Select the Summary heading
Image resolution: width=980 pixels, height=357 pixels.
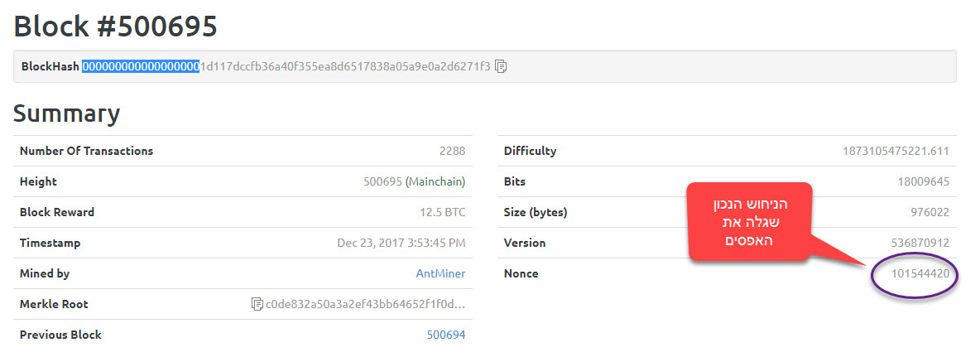[x=66, y=113]
